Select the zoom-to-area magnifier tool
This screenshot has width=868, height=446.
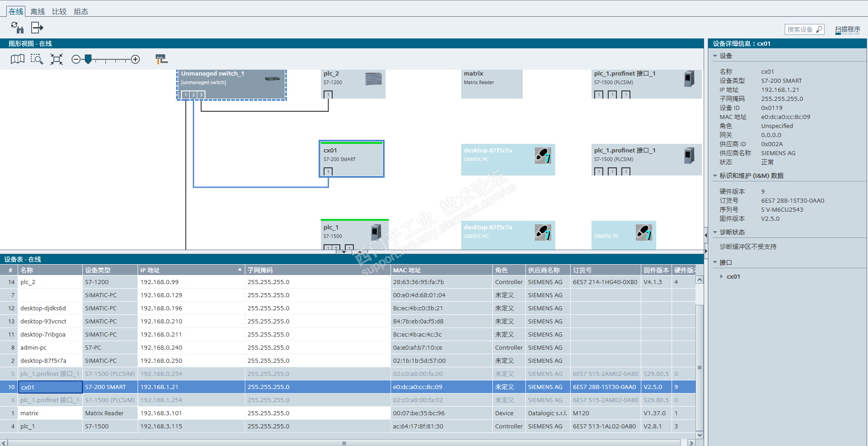pyautogui.click(x=37, y=59)
